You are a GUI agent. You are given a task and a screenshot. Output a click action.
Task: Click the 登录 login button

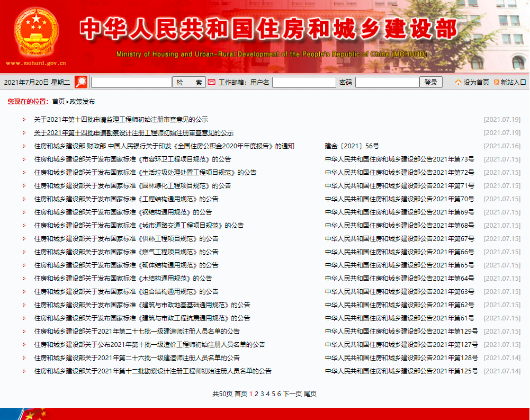tap(432, 82)
